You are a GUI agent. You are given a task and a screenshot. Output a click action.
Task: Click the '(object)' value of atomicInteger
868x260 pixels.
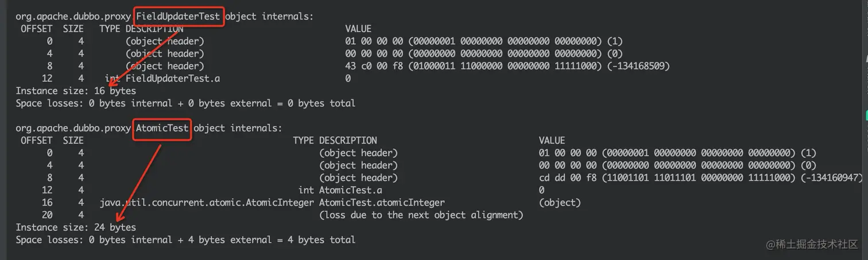tap(560, 203)
